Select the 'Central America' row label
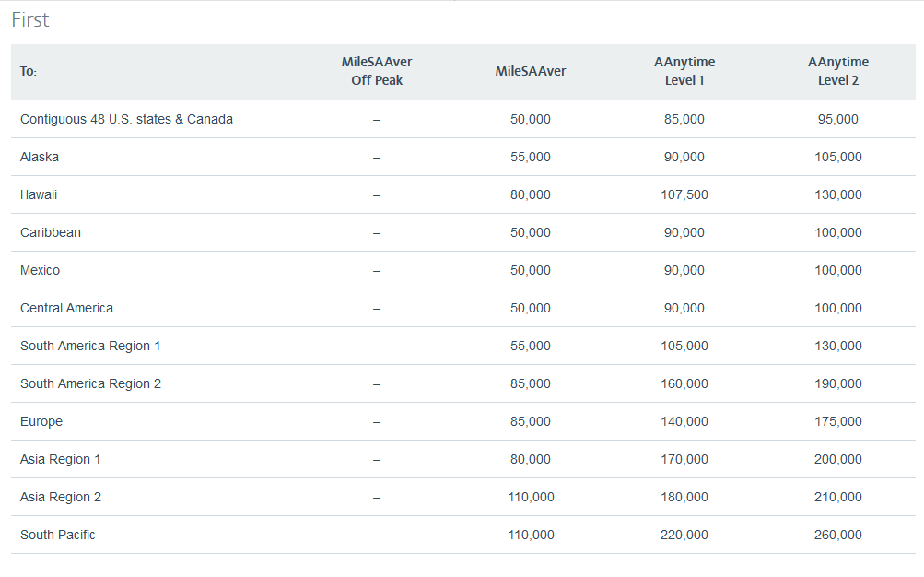 [x=66, y=308]
